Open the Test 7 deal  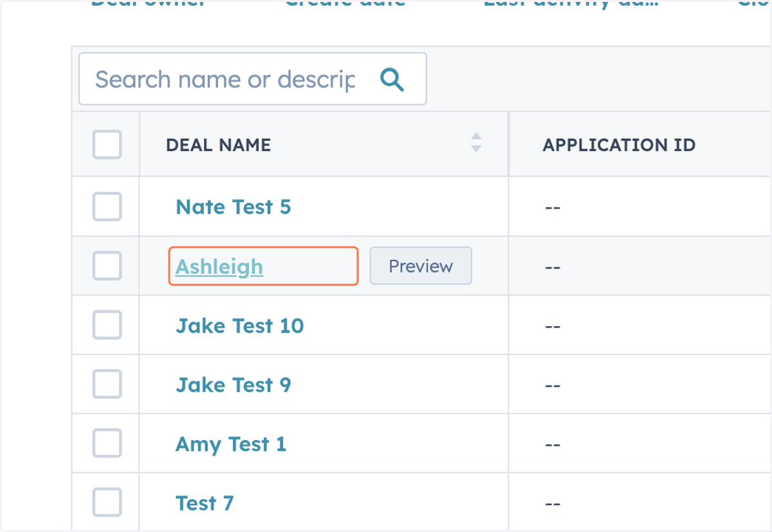click(204, 503)
